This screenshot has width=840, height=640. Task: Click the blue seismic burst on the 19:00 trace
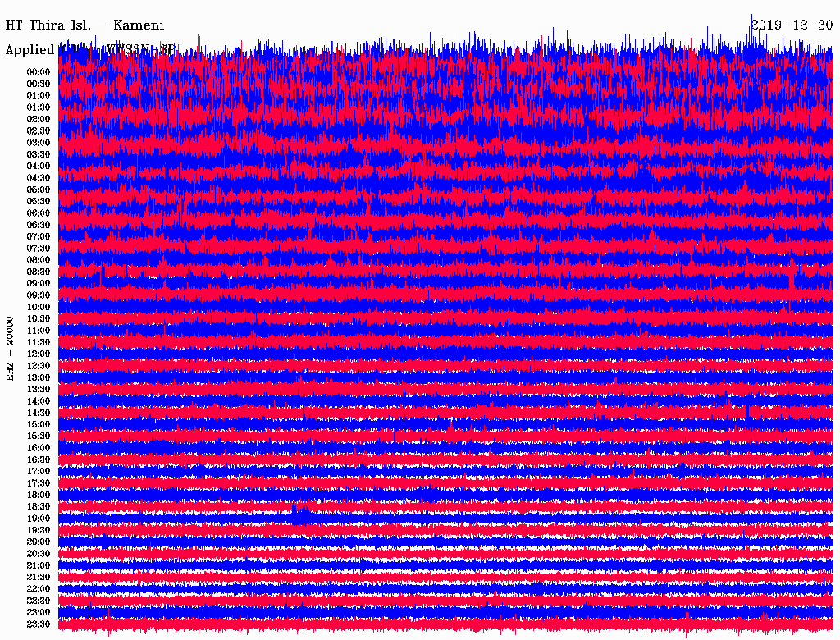click(301, 514)
